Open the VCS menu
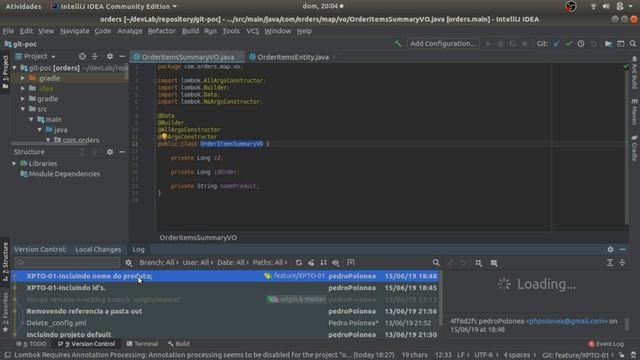 point(253,31)
